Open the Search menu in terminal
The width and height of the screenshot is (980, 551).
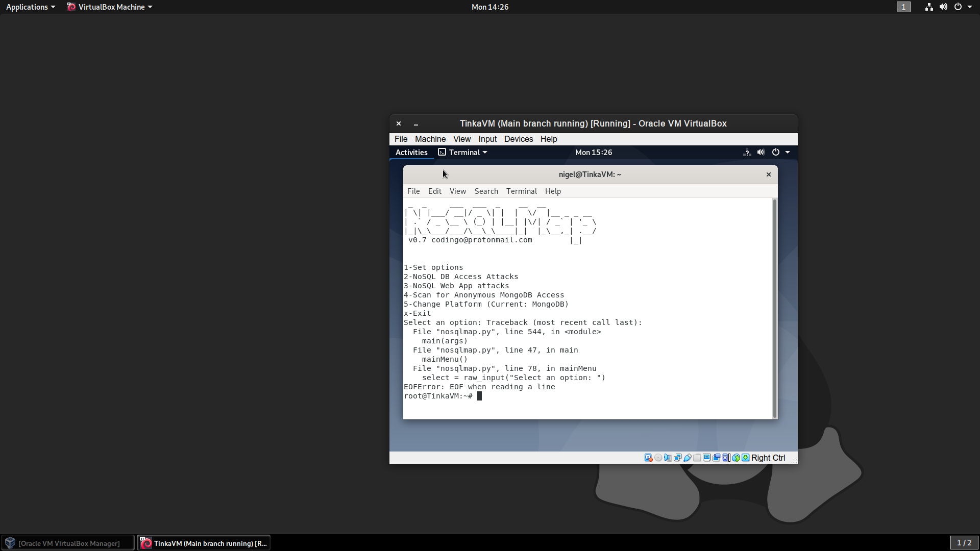(x=486, y=191)
